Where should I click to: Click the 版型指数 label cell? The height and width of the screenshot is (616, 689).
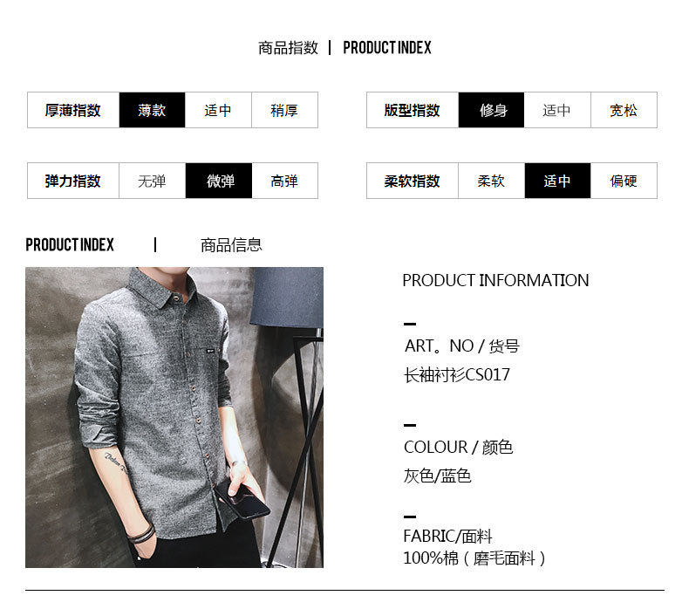click(413, 110)
